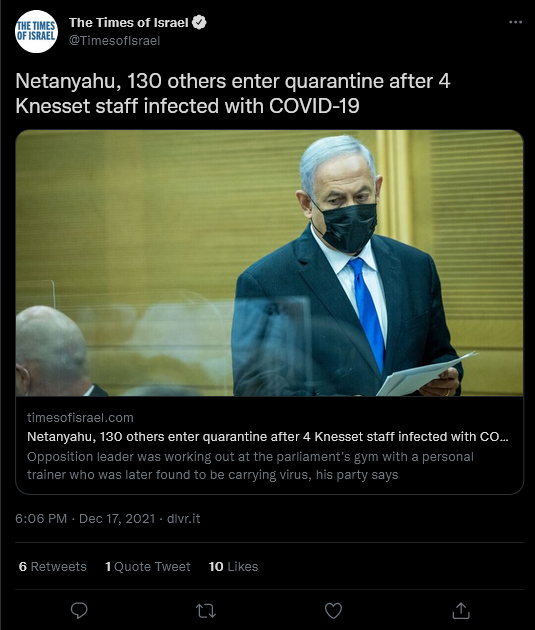Screen dimensions: 535x630
Task: Retweet using the arrows icon
Action: (x=206, y=611)
